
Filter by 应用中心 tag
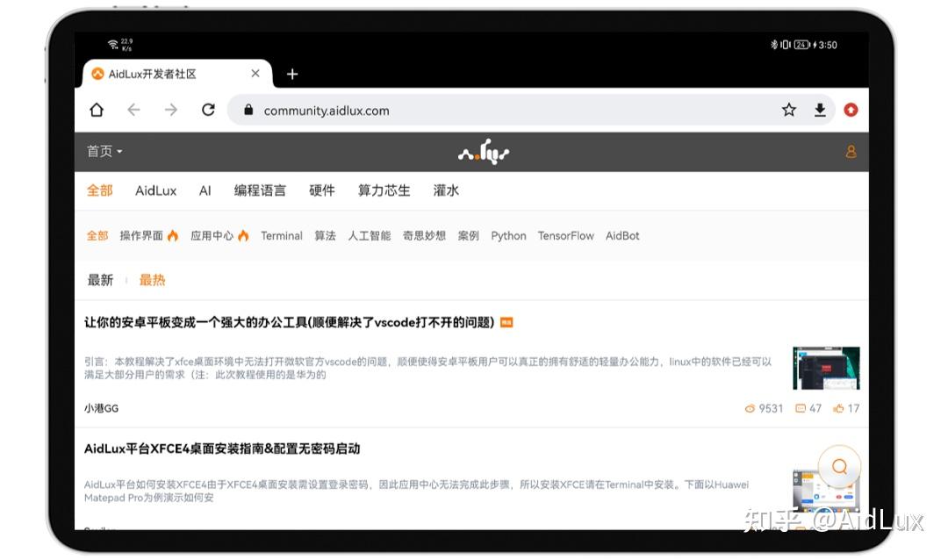[219, 236]
